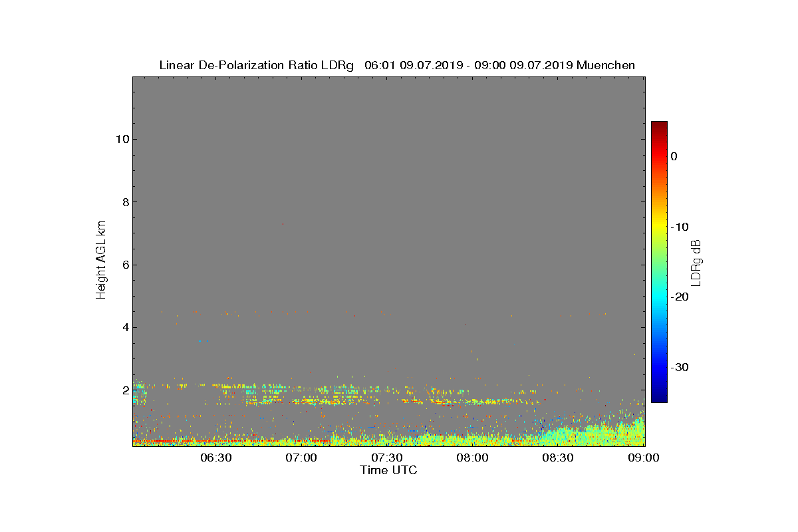
Task: Click the 'LDRg dB' colorbar label
Action: [x=696, y=262]
